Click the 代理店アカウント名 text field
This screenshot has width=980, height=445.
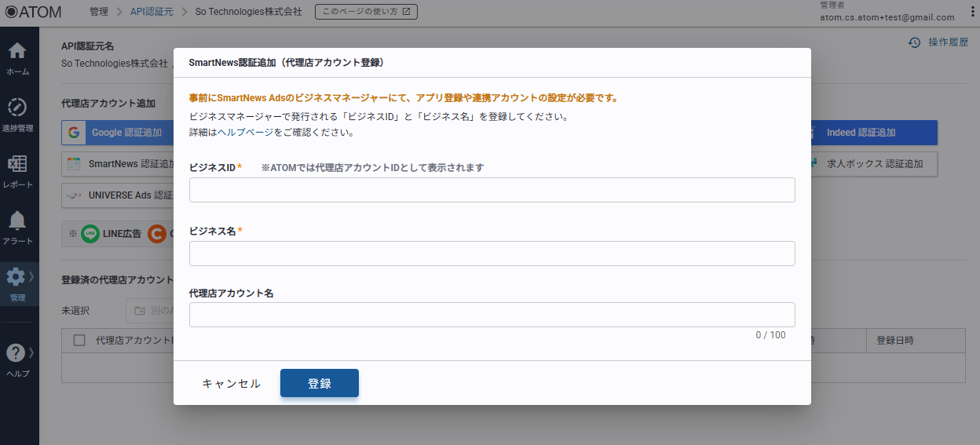coord(492,315)
